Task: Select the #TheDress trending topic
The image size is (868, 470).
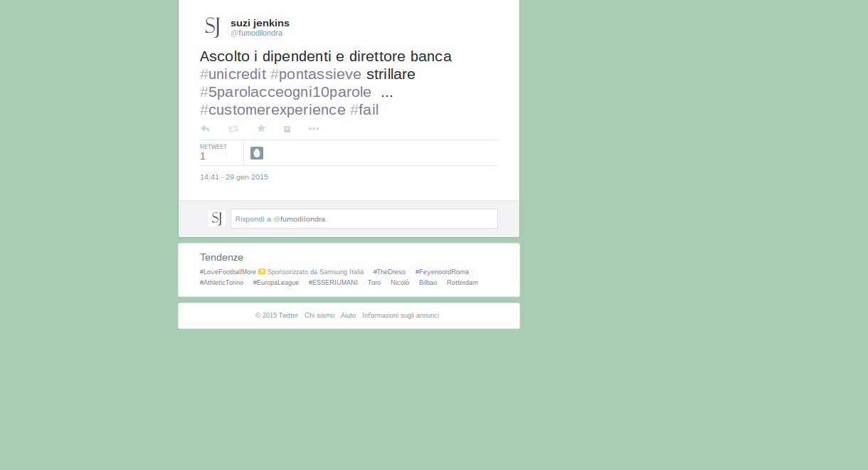Action: click(389, 272)
